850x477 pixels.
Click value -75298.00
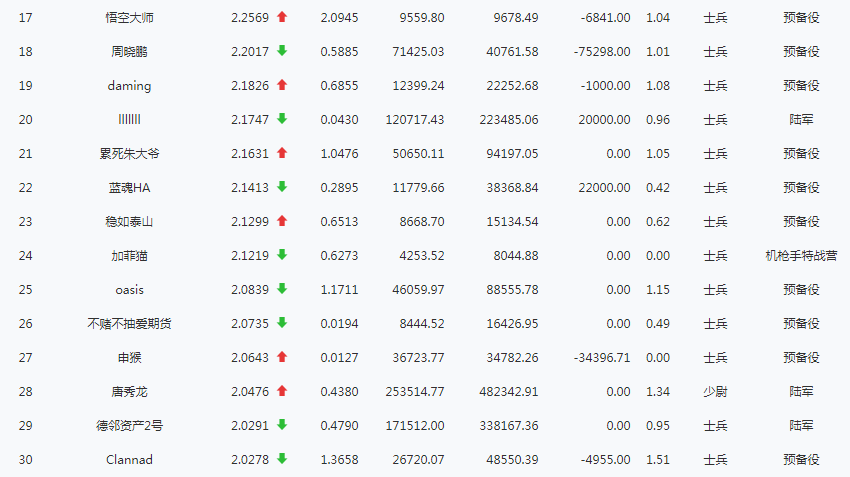pos(602,52)
